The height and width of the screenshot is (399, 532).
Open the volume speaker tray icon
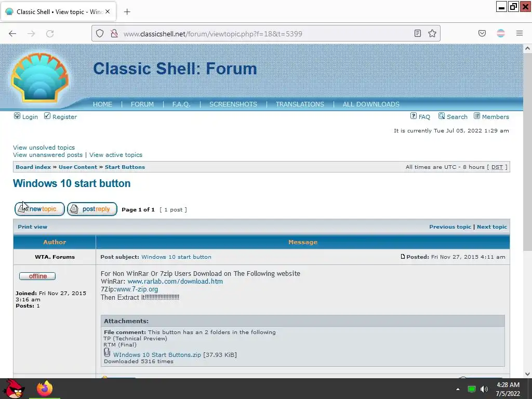[x=484, y=389]
